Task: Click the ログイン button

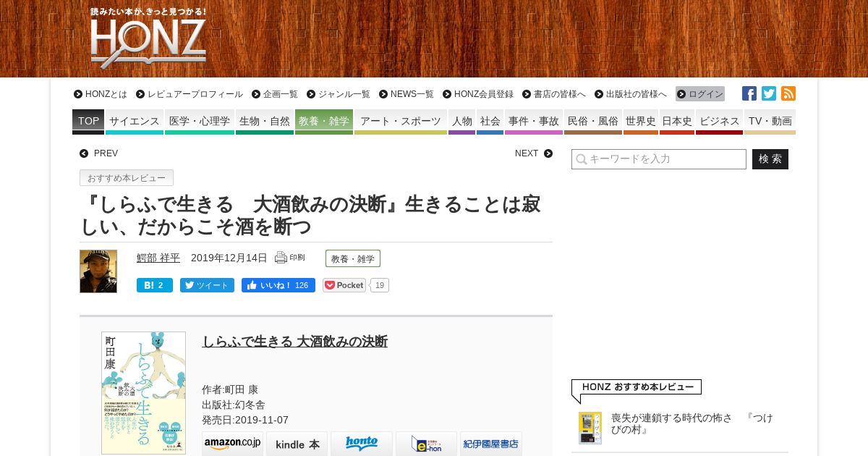Action: (x=700, y=94)
